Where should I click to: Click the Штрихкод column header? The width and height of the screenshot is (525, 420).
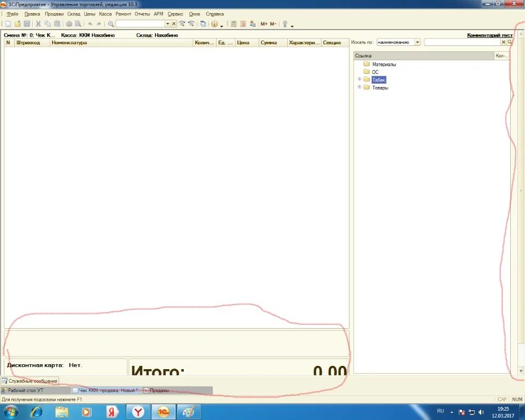click(x=32, y=43)
